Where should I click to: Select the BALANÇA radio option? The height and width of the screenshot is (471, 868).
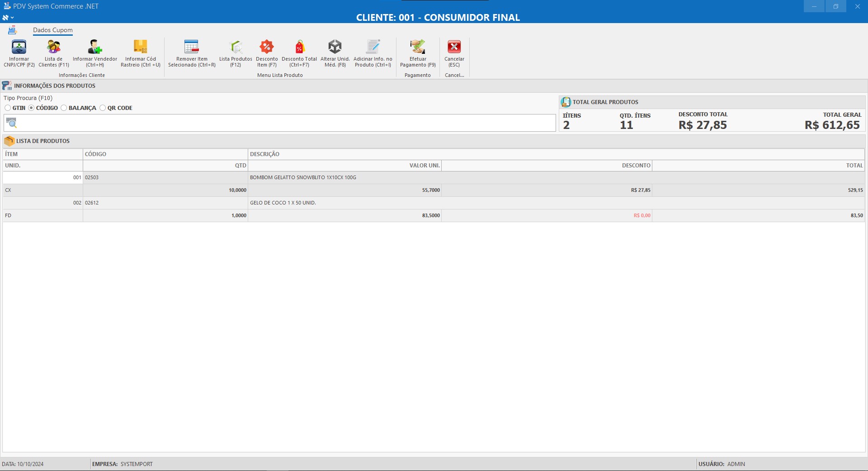click(x=64, y=108)
